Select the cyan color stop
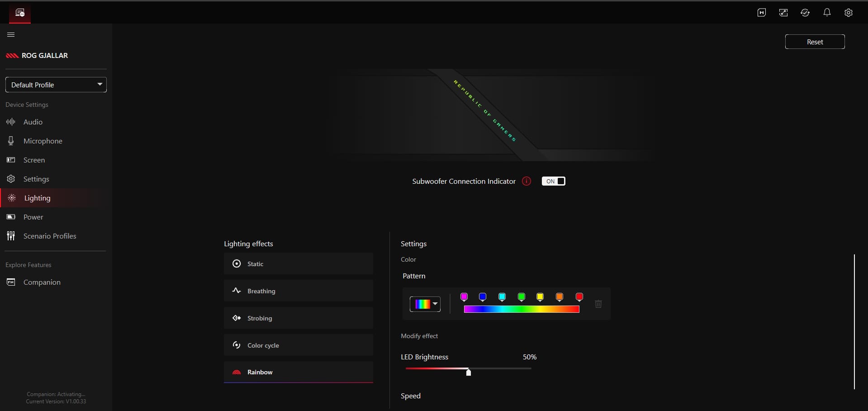This screenshot has height=411, width=868. (502, 297)
